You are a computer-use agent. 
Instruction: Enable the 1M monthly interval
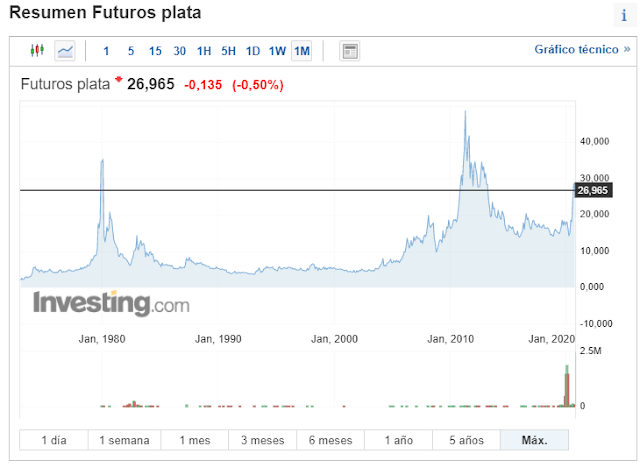coord(302,51)
